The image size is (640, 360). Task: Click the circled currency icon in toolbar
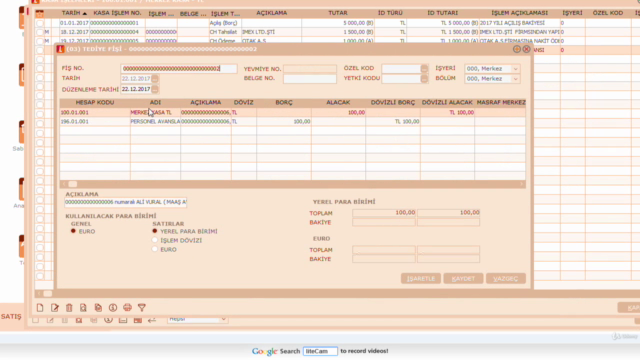point(113,307)
